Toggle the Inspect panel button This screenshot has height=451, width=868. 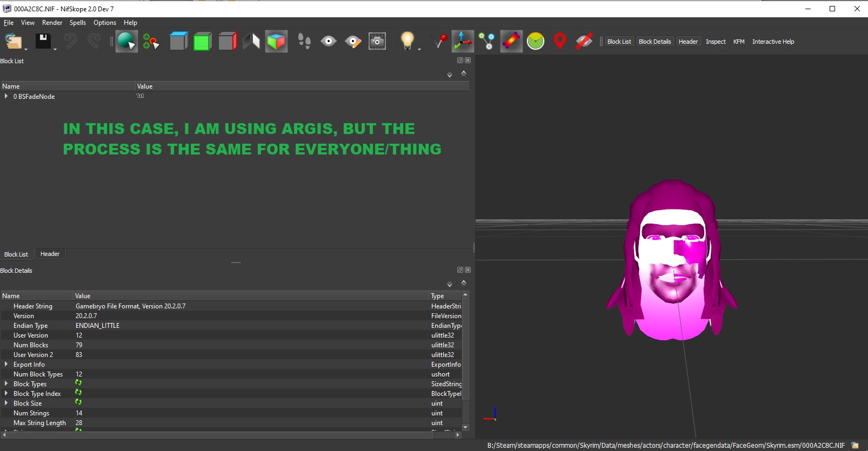tap(716, 42)
